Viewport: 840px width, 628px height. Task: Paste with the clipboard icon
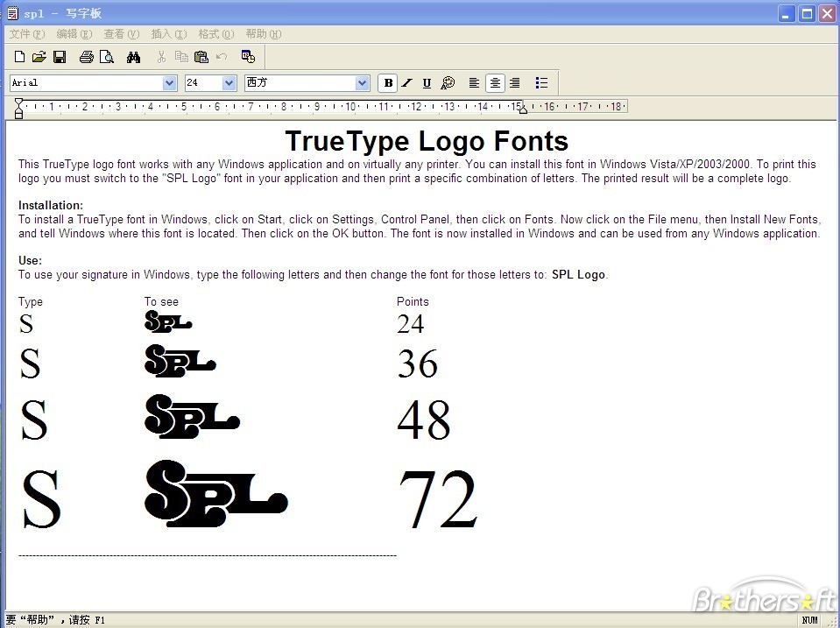tap(201, 57)
